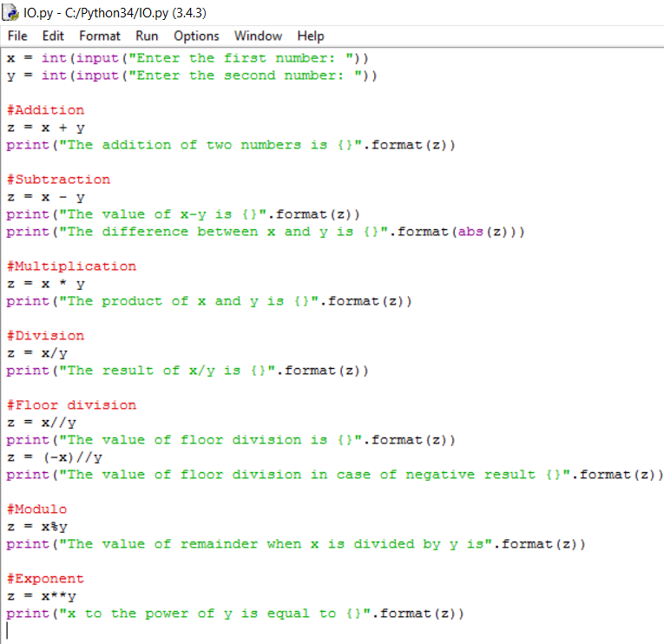The image size is (664, 644).
Task: Click the IO.py window title text
Action: pyautogui.click(x=115, y=13)
